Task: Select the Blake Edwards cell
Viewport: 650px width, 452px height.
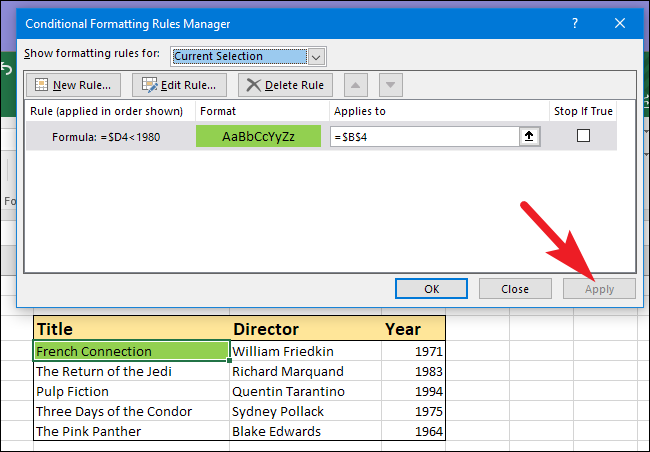Action: [306, 431]
